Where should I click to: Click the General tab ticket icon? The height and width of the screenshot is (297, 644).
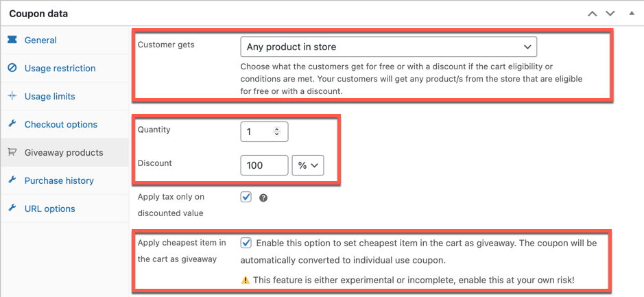tap(12, 40)
